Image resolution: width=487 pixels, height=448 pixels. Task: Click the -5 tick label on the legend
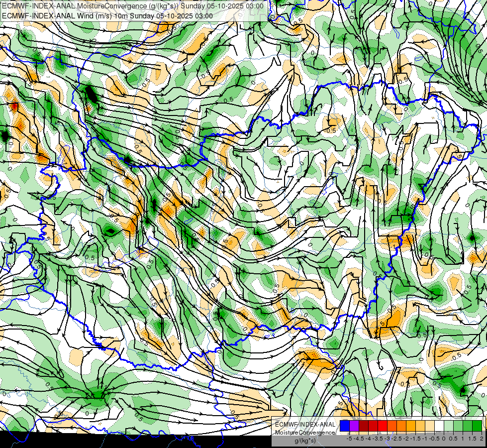[349, 439]
